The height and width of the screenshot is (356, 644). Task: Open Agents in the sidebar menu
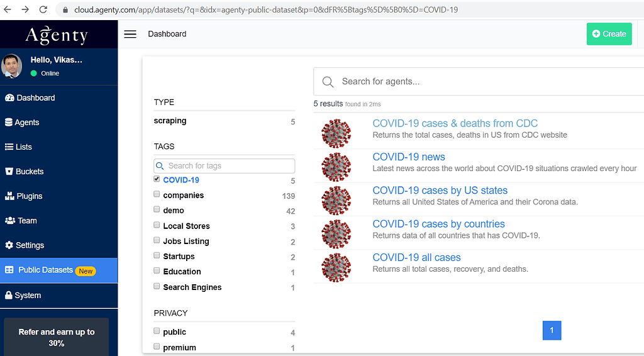pos(58,123)
